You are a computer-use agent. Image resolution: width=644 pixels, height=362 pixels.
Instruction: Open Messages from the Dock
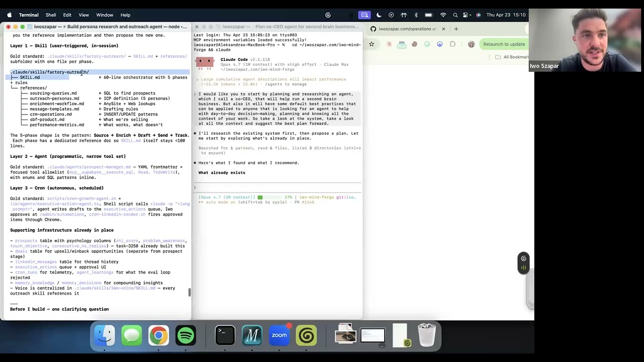tap(132, 336)
